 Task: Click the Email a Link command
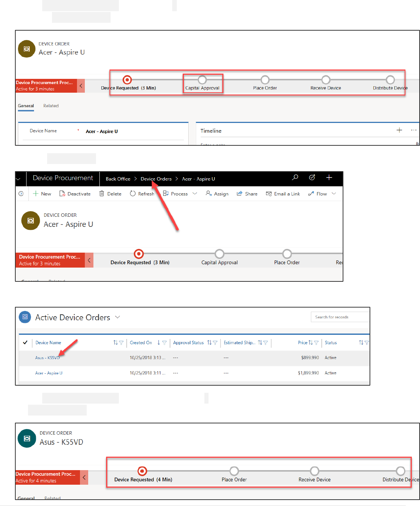point(283,194)
